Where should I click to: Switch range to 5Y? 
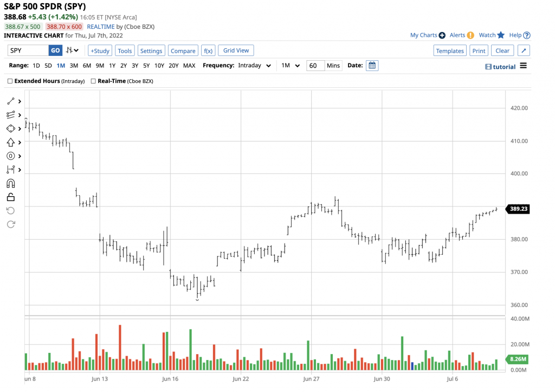[x=146, y=66]
